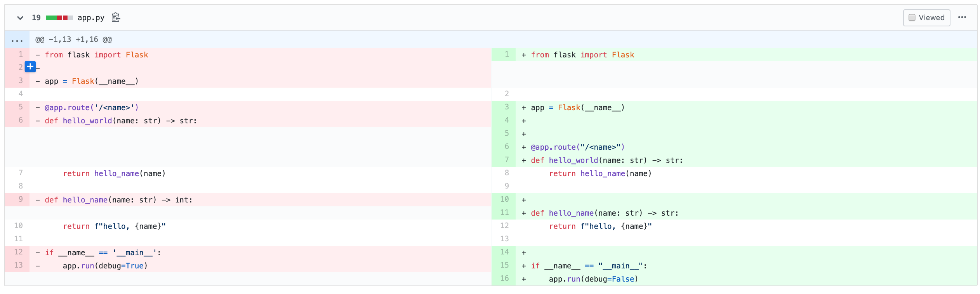
Task: Click left line number 13 in old file
Action: [x=19, y=265]
